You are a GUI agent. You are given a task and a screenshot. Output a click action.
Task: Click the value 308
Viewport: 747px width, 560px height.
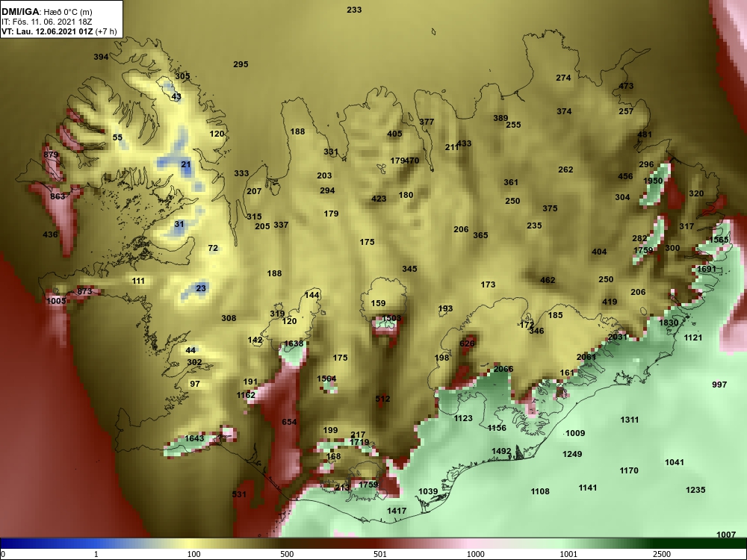point(229,317)
